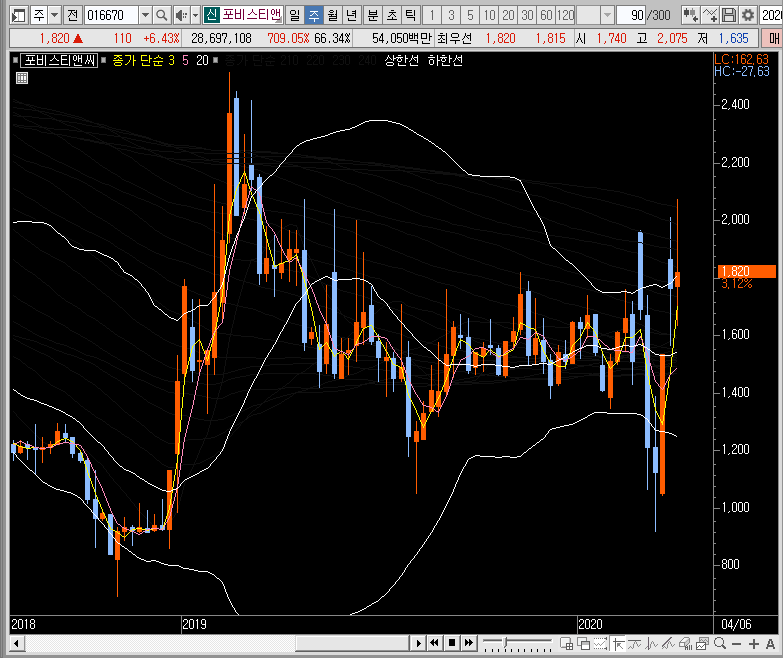Click the eraser with bars icon
The image size is (783, 658).
pos(685,644)
